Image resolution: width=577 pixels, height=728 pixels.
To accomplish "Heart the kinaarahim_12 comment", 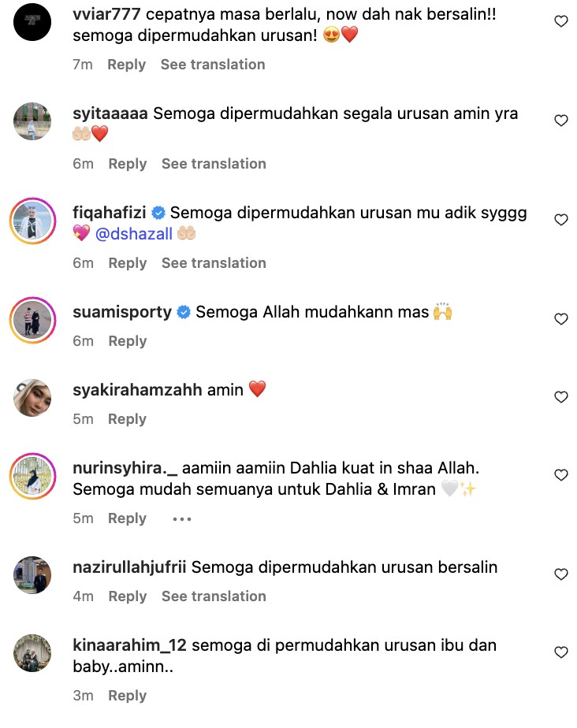I will click(561, 653).
